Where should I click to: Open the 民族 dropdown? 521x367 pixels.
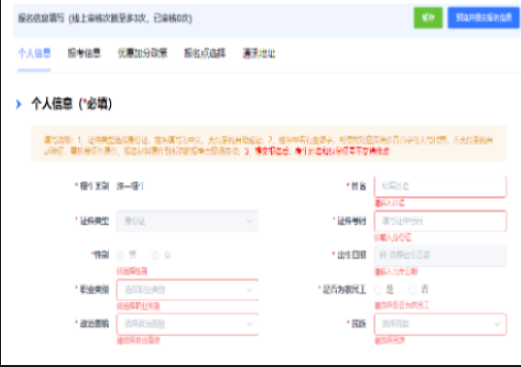click(440, 324)
